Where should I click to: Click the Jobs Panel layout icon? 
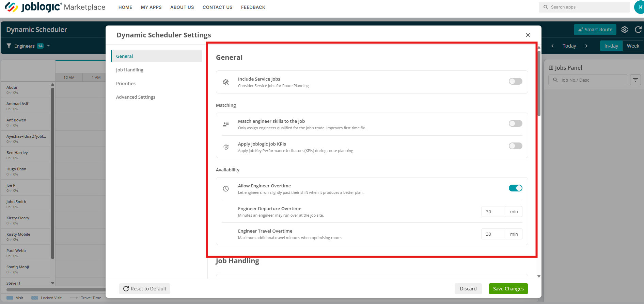pyautogui.click(x=551, y=68)
